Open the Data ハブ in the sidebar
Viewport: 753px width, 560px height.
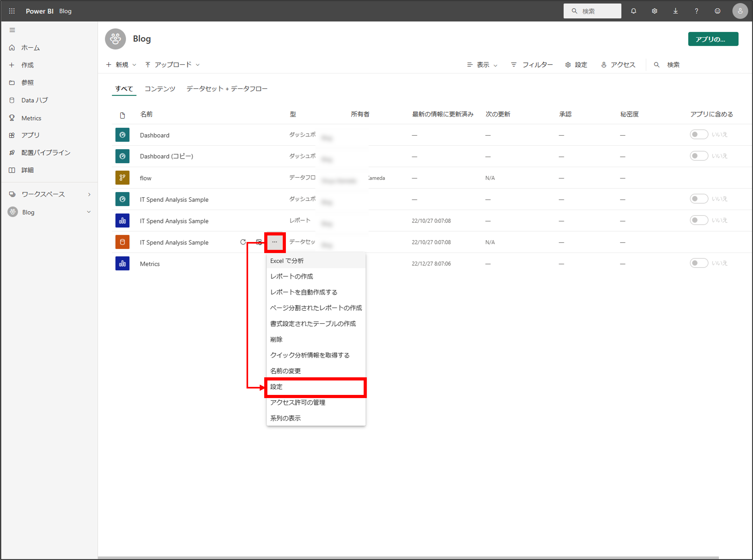click(x=34, y=100)
